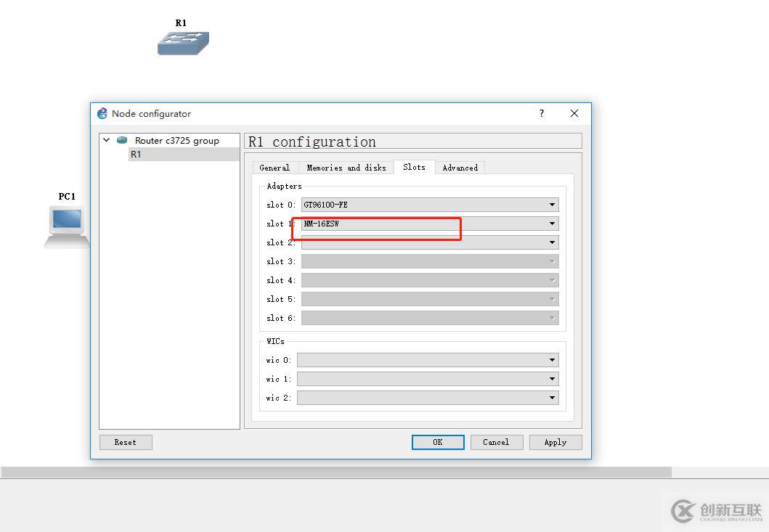
Task: Collapse the Router c3725 group tree
Action: pyautogui.click(x=107, y=140)
